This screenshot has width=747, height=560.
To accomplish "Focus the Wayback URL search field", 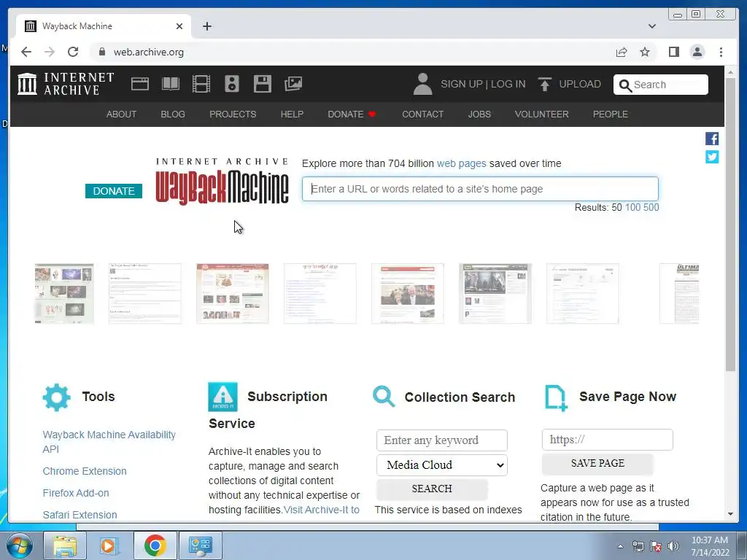I will point(480,189).
